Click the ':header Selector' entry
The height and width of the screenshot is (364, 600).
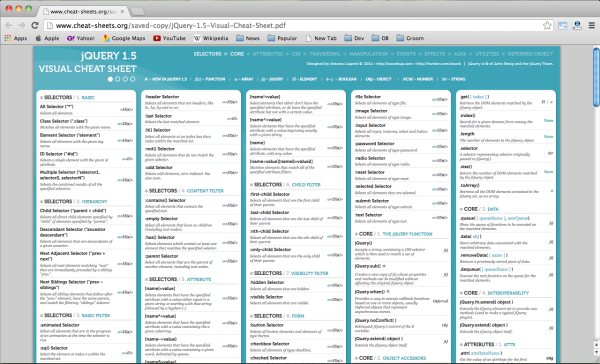162,97
